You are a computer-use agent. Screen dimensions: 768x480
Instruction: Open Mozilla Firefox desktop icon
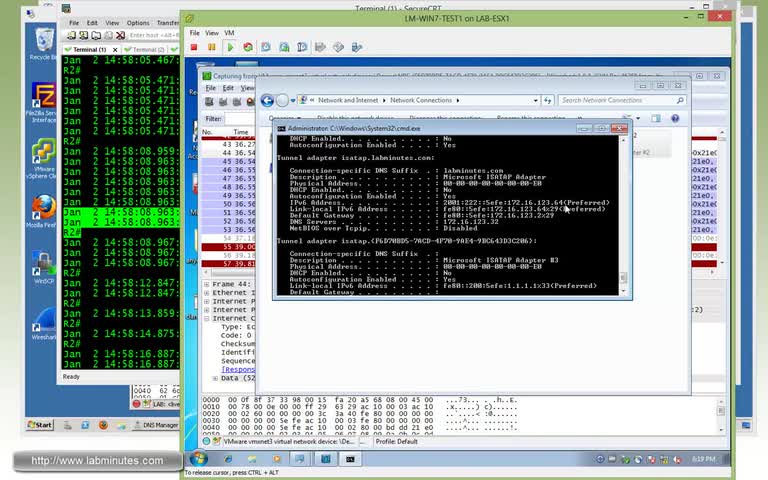click(44, 212)
